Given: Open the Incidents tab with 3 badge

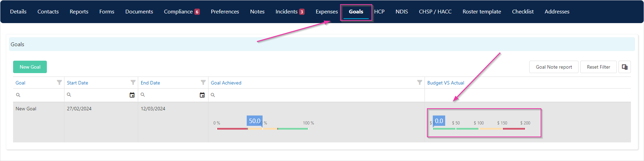Looking at the screenshot, I should (x=290, y=12).
